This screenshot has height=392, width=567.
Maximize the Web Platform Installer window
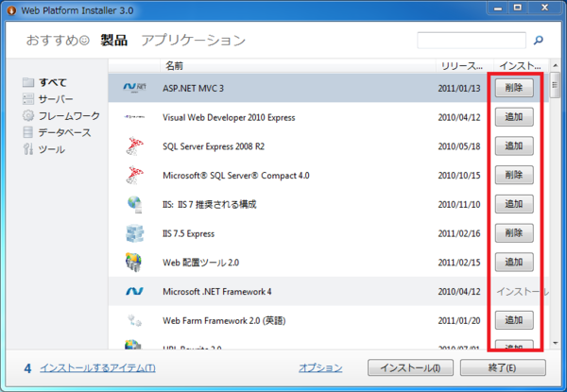tap(518, 8)
